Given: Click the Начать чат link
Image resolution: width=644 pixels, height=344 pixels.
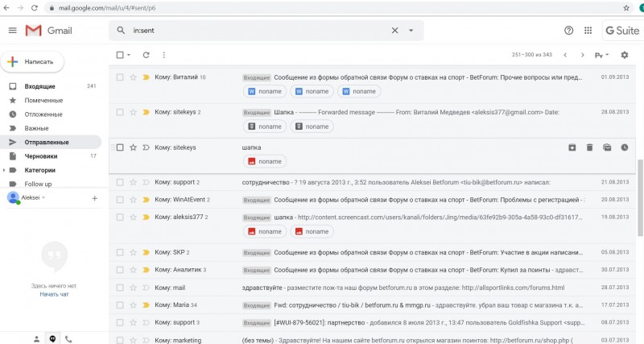Looking at the screenshot, I should point(54,294).
